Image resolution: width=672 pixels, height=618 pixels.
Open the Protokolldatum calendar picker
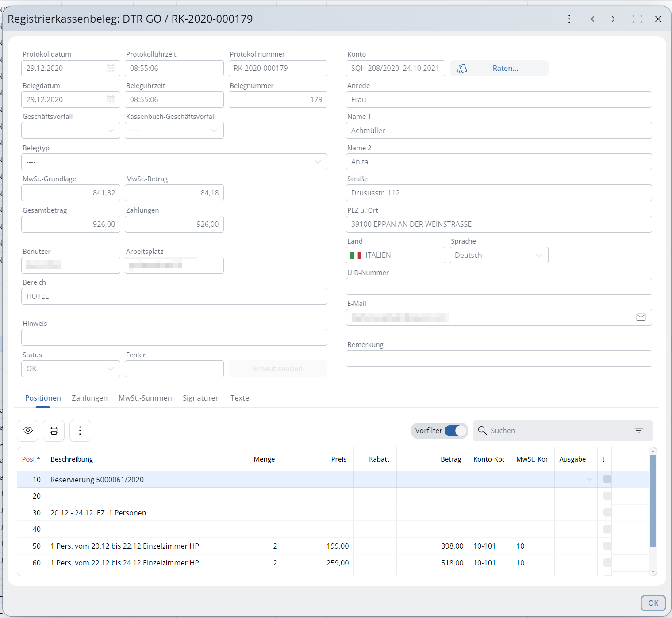111,68
